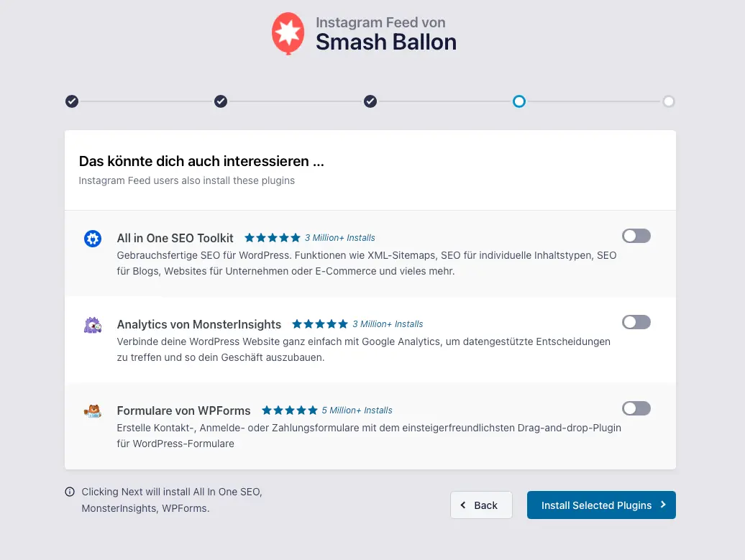Click the Smash Balloon logo icon
Viewport: 745px width, 560px height.
tap(288, 33)
